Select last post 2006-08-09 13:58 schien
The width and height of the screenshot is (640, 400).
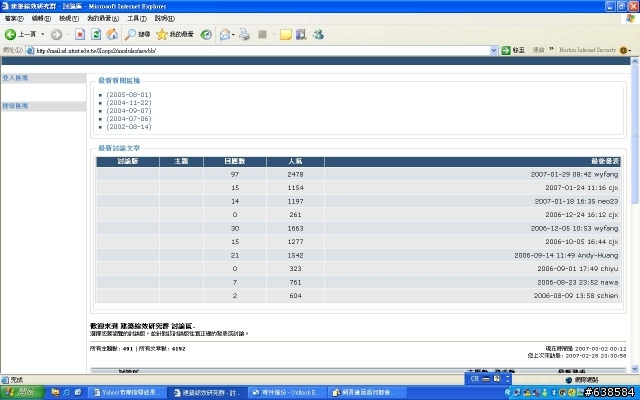pos(576,296)
